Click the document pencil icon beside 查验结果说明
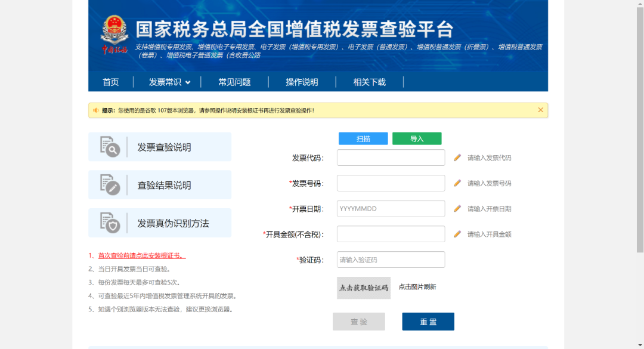The image size is (644, 349). (x=110, y=184)
